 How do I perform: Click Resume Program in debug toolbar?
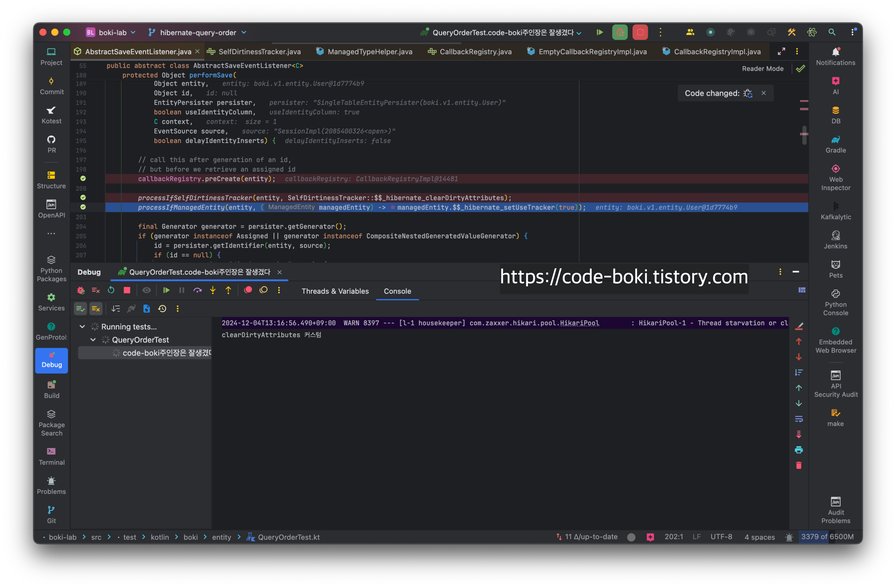click(x=166, y=290)
